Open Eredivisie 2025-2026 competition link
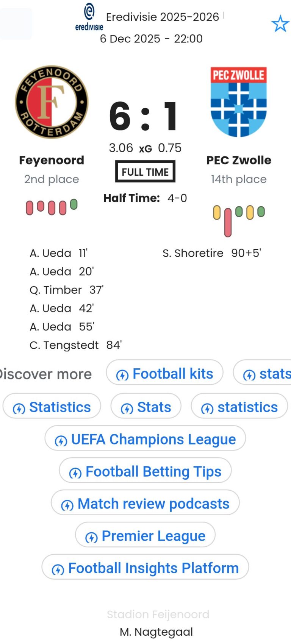 tap(162, 17)
